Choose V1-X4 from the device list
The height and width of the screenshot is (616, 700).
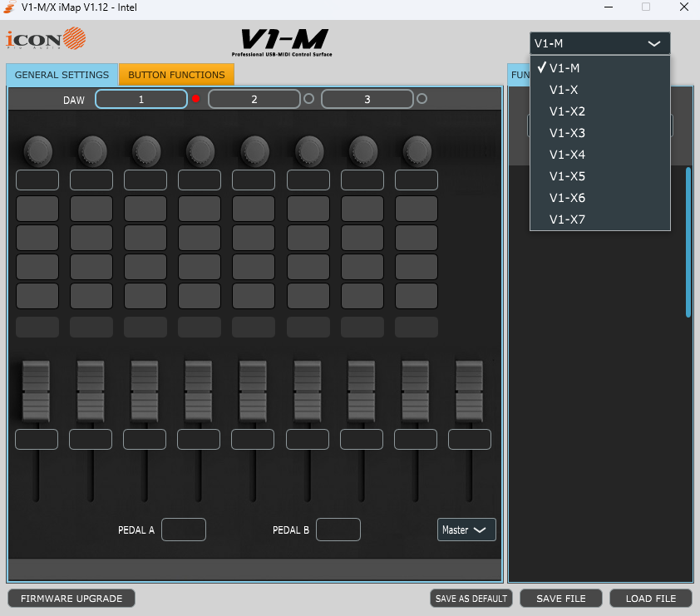coord(600,155)
